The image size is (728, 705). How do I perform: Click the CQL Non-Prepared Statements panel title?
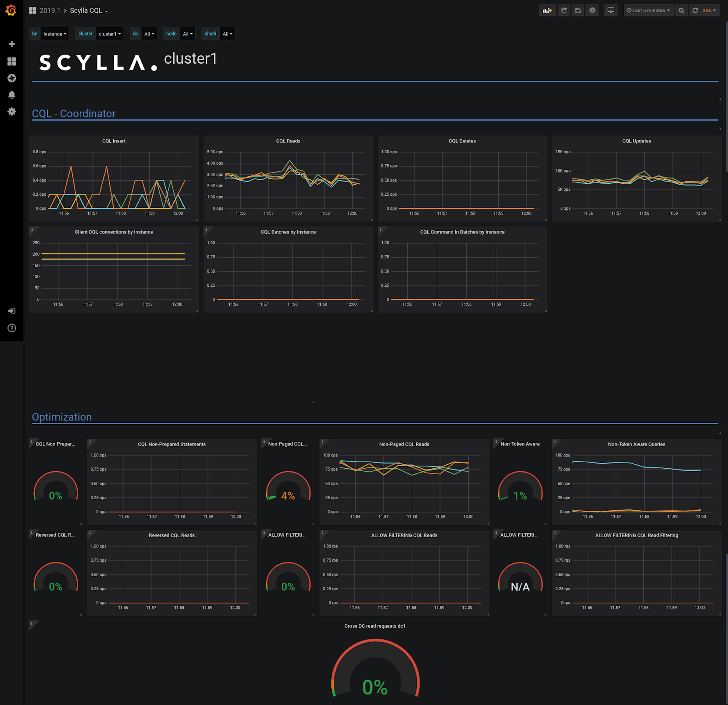pyautogui.click(x=172, y=444)
